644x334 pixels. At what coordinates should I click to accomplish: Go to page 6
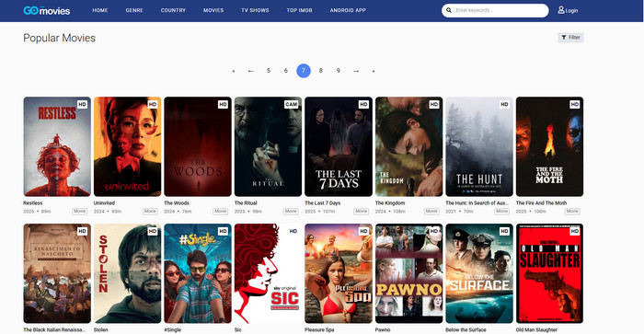(x=286, y=71)
